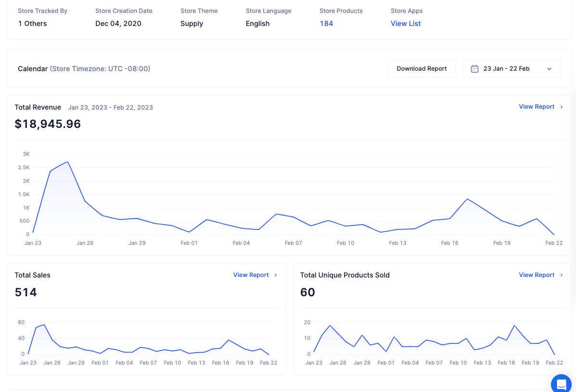Expand the 23 Jan - 22 Feb date dropdown

tap(512, 69)
